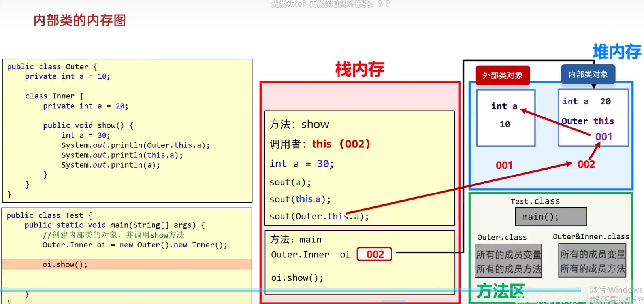Select "所有的成员方法" in the Outer&Inner.class box

click(593, 269)
